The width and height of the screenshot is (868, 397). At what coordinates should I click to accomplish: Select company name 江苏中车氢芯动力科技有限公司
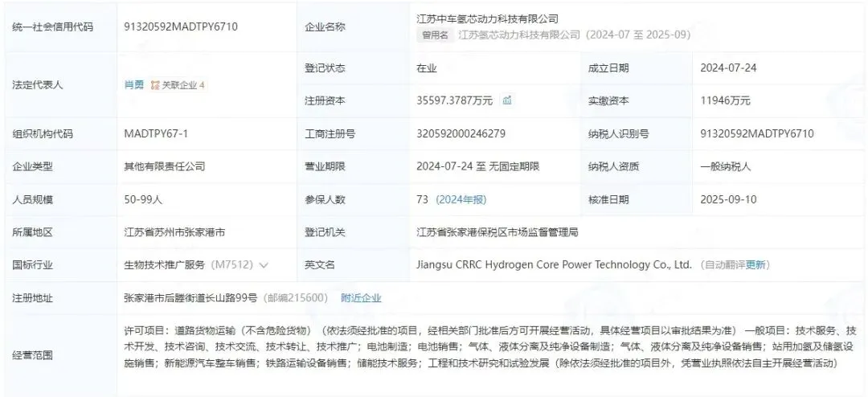pos(487,18)
